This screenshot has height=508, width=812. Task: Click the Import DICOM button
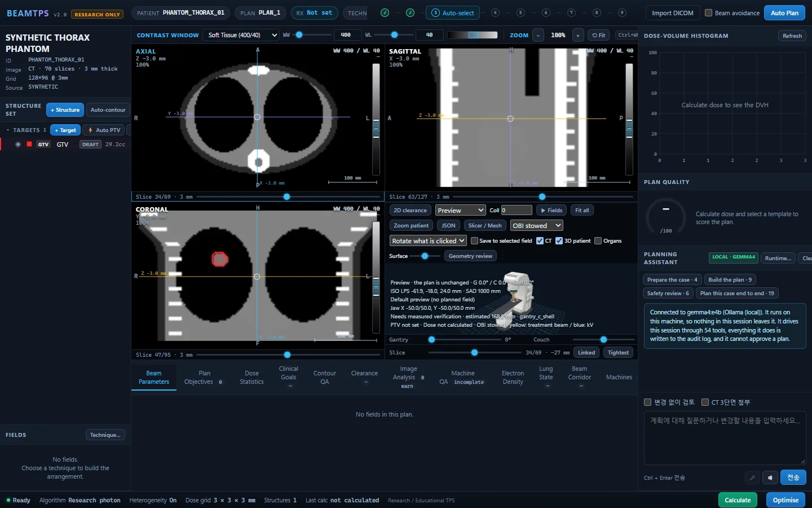click(x=673, y=13)
